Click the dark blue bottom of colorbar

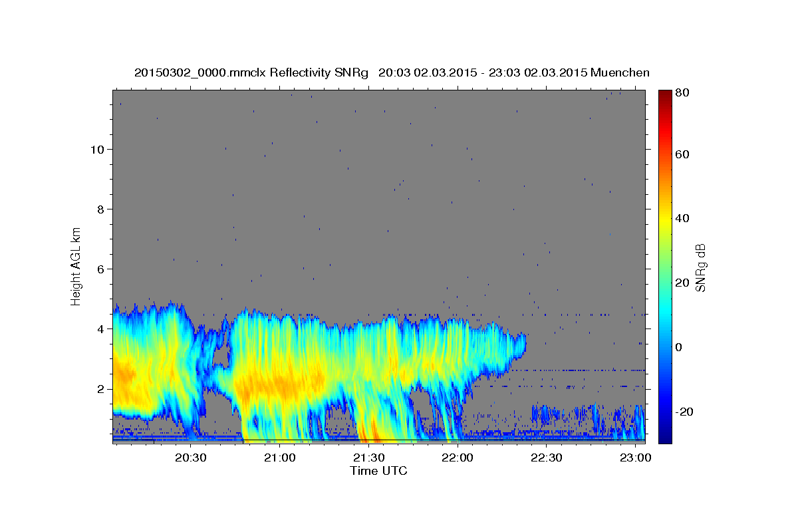coord(665,436)
